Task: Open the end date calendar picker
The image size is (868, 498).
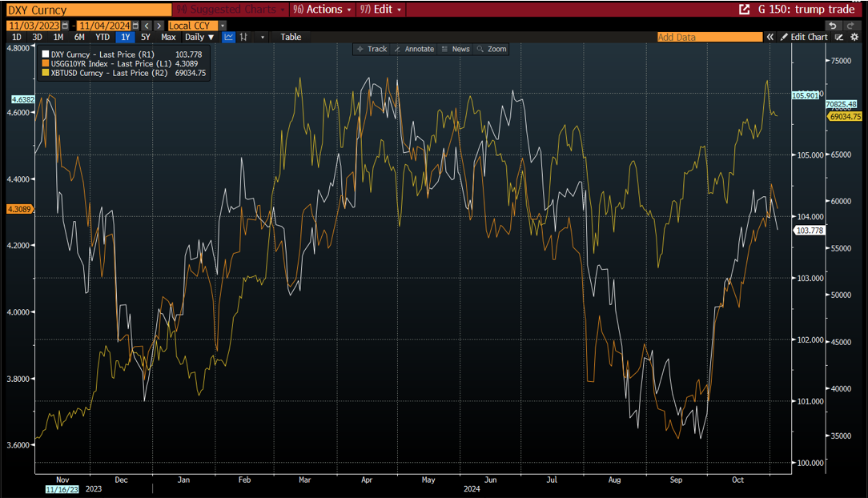Action: (135, 26)
